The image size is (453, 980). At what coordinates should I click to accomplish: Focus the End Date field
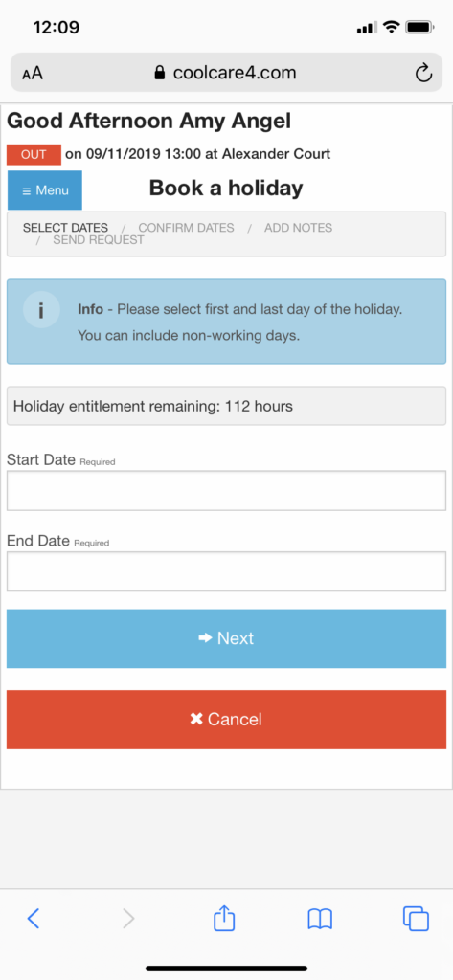[x=226, y=571]
